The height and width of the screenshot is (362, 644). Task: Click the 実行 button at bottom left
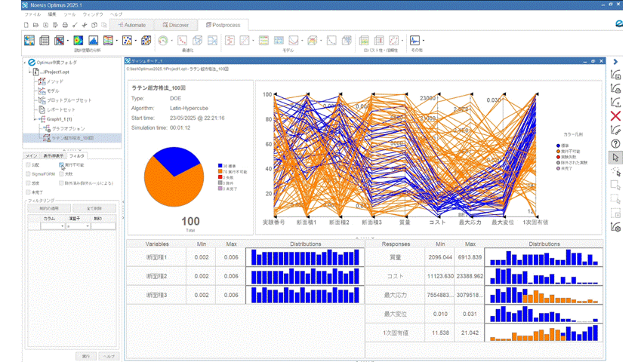click(86, 355)
